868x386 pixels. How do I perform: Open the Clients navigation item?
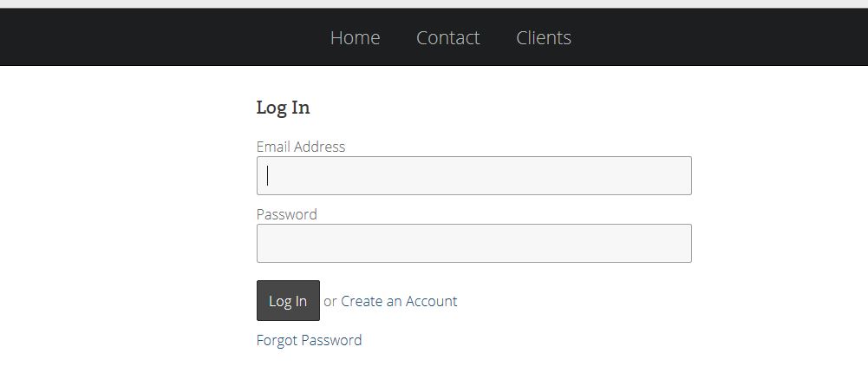click(x=544, y=37)
